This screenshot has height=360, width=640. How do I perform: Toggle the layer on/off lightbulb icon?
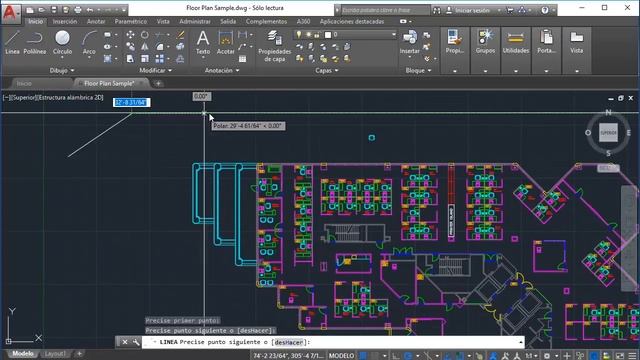299,35
